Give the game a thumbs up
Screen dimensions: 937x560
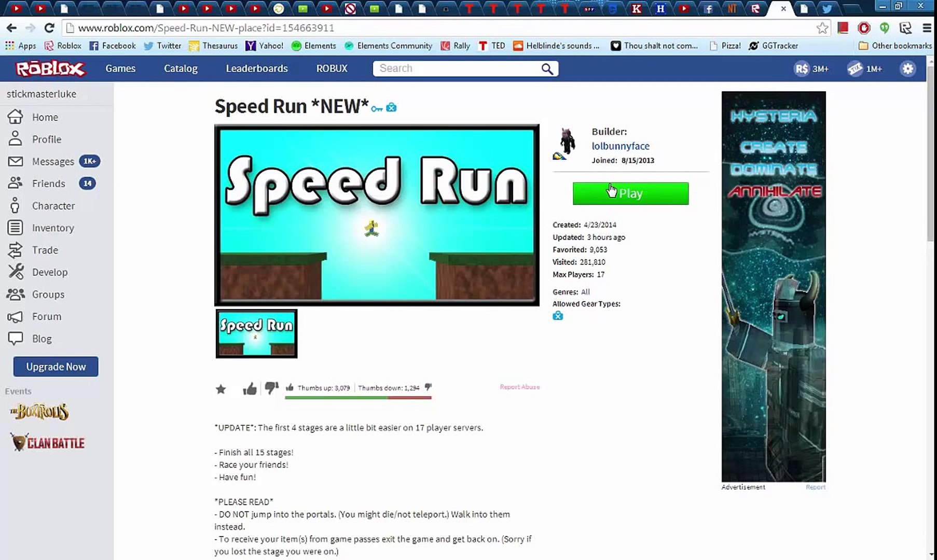(250, 388)
